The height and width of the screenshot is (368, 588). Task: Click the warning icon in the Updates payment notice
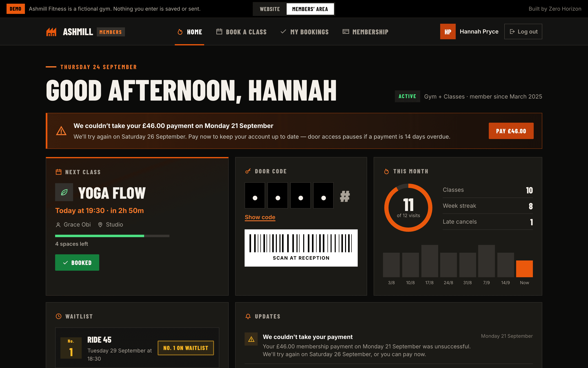click(251, 339)
